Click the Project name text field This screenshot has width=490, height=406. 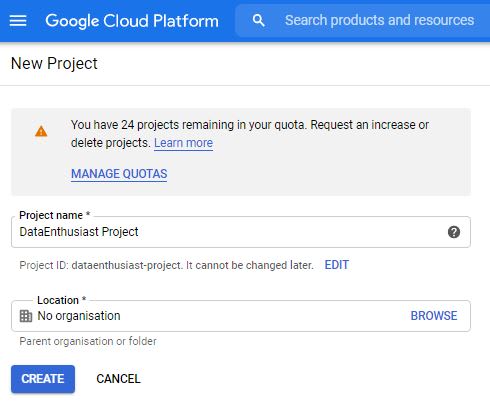(x=241, y=232)
